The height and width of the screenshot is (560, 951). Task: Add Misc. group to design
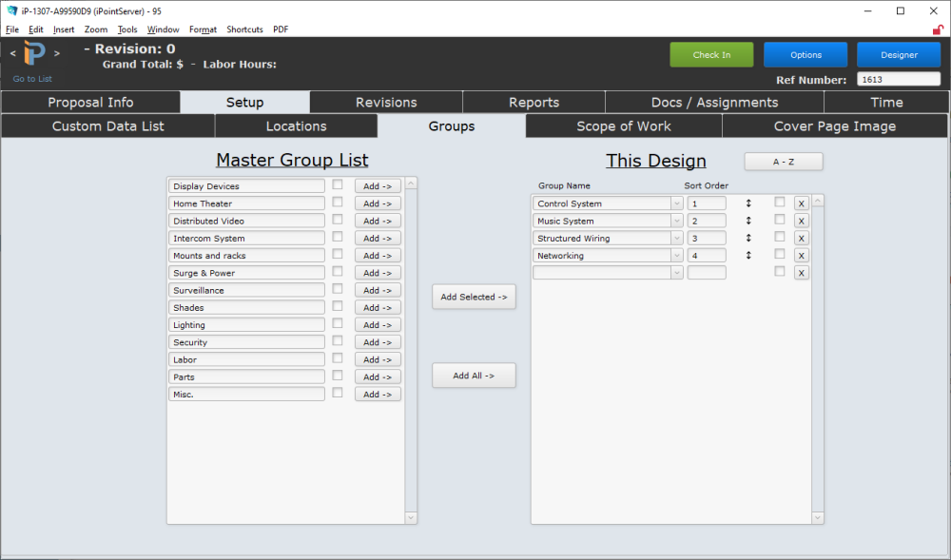point(378,395)
